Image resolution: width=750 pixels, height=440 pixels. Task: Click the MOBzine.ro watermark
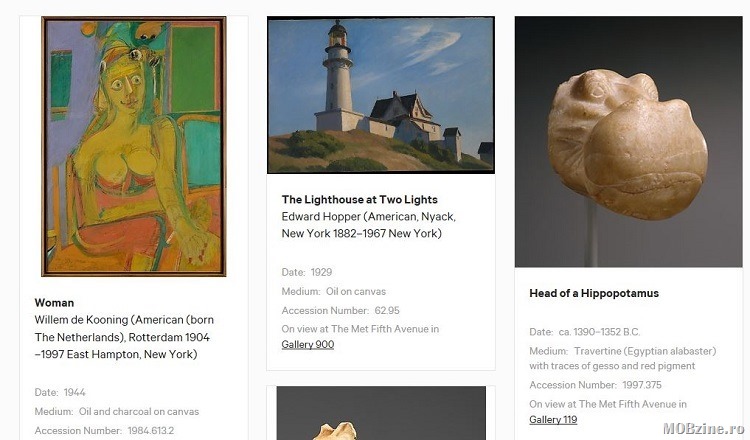coord(705,428)
